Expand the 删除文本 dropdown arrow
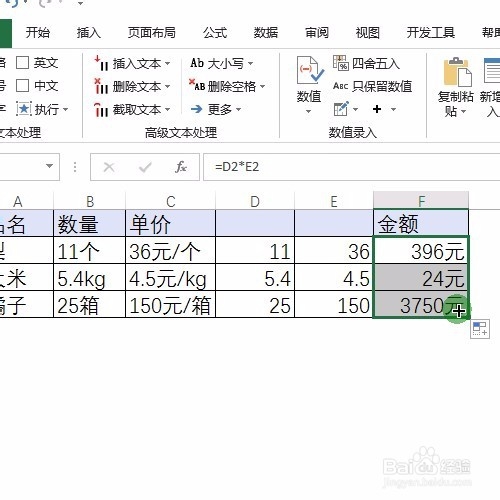 tap(167, 86)
